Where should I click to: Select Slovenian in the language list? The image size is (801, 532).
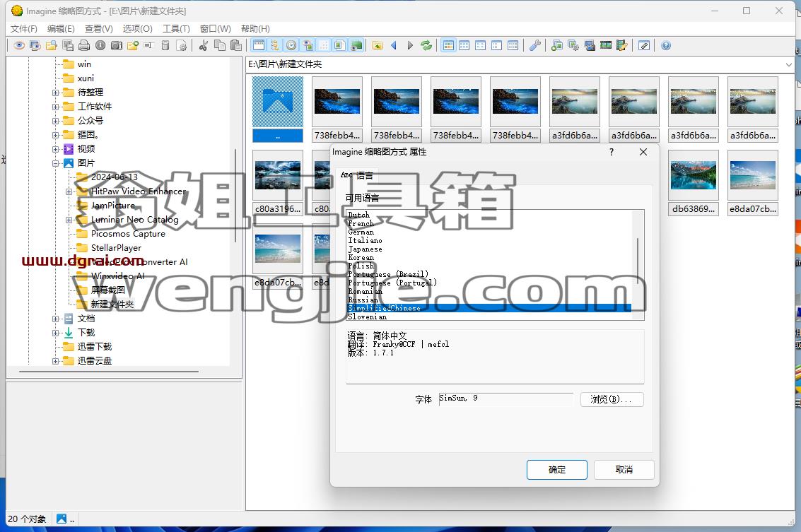click(368, 317)
